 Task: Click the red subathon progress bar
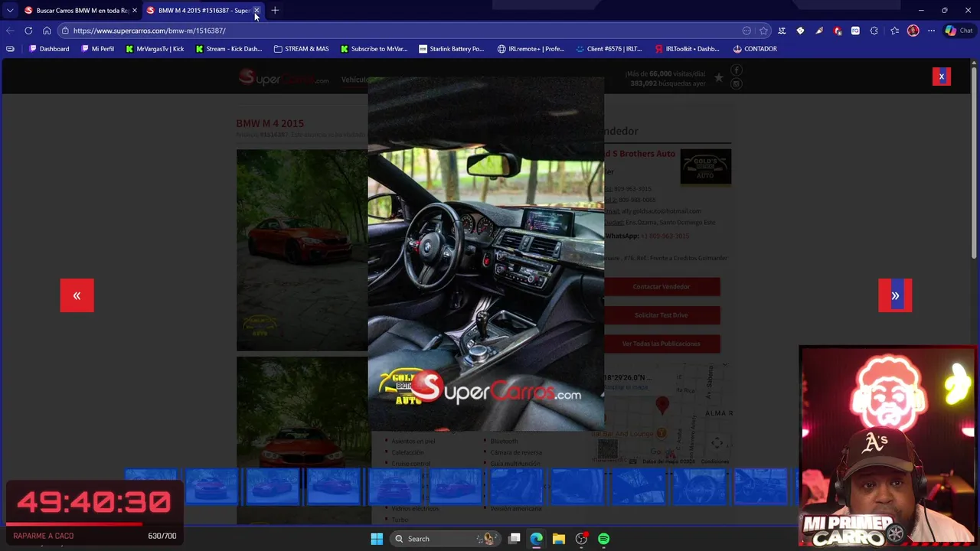tap(73, 524)
